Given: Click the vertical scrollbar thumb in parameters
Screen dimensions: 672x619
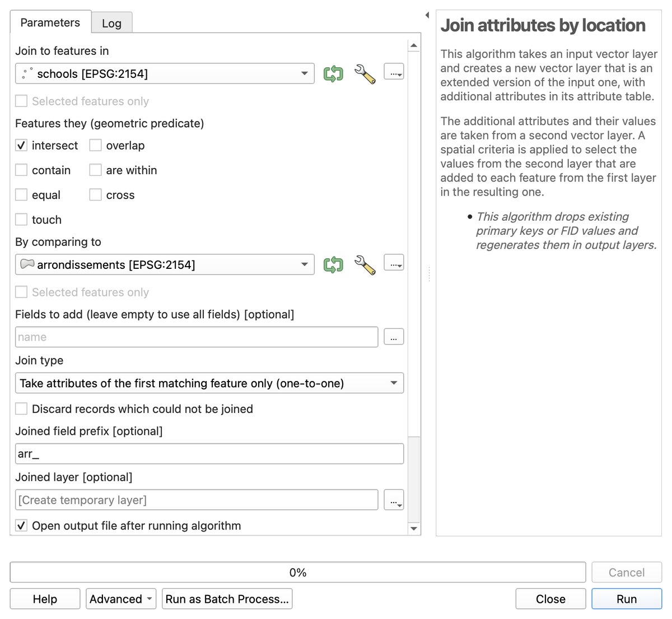Looking at the screenshot, I should 414,479.
